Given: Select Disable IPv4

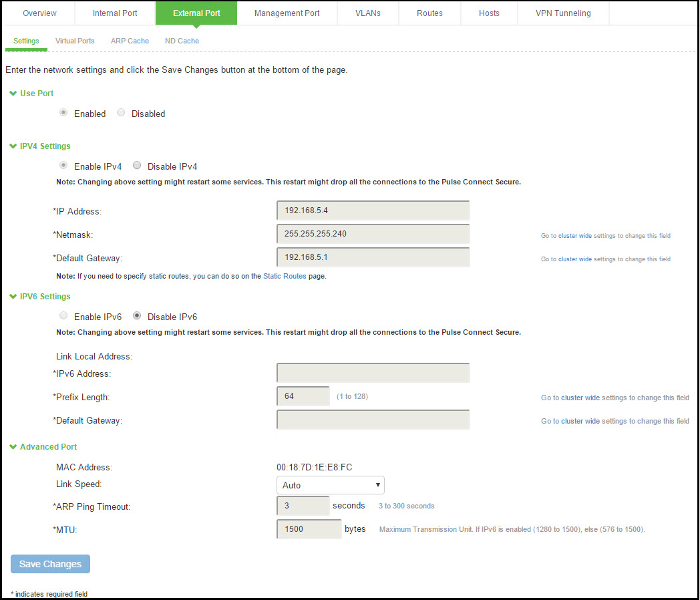Looking at the screenshot, I should [x=137, y=165].
